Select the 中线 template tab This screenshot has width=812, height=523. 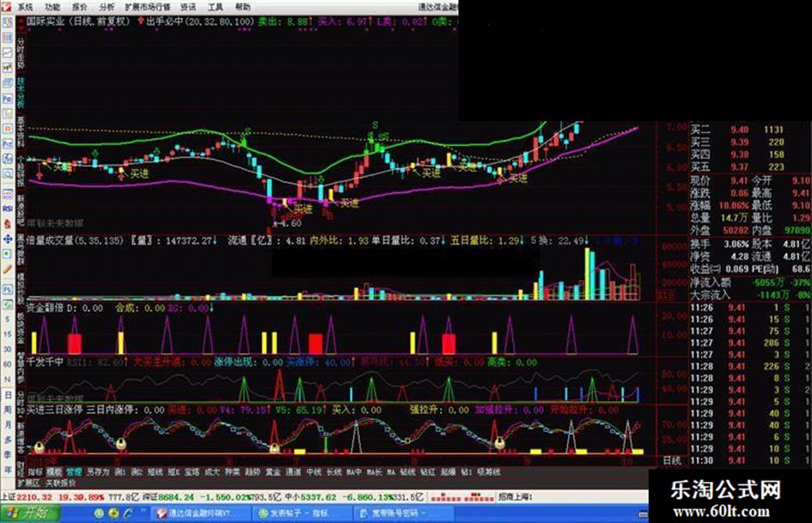[314, 471]
